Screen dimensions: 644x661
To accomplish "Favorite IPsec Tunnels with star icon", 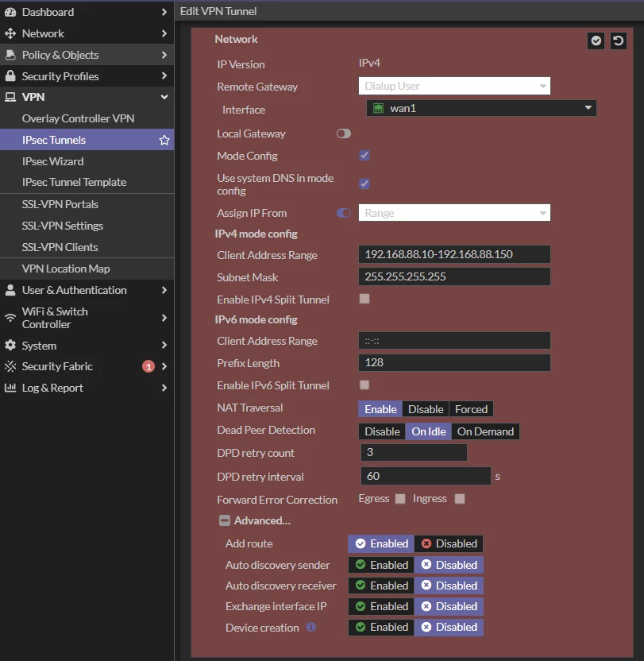I will (164, 140).
